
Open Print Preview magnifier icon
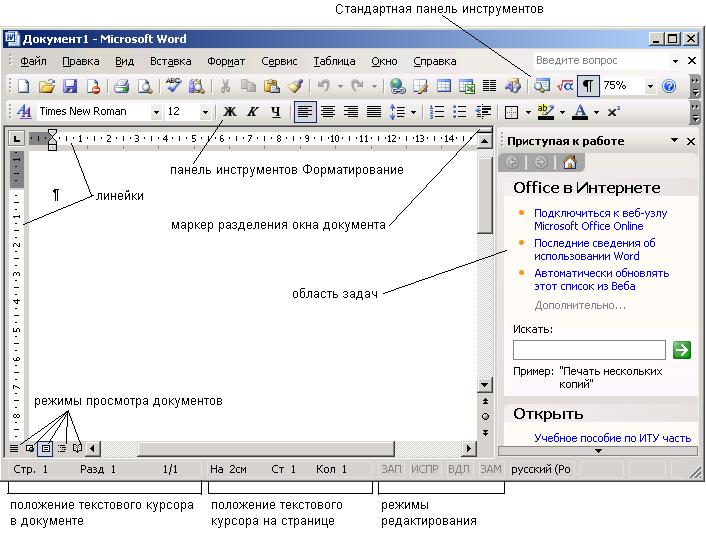point(145,86)
